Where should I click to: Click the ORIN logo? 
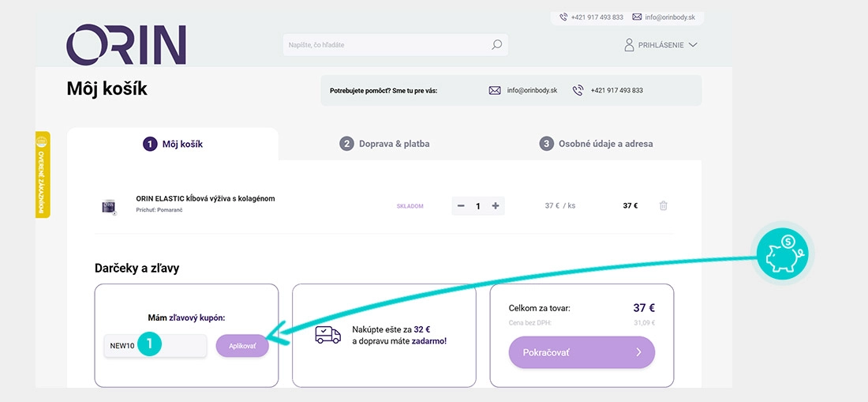click(x=126, y=45)
